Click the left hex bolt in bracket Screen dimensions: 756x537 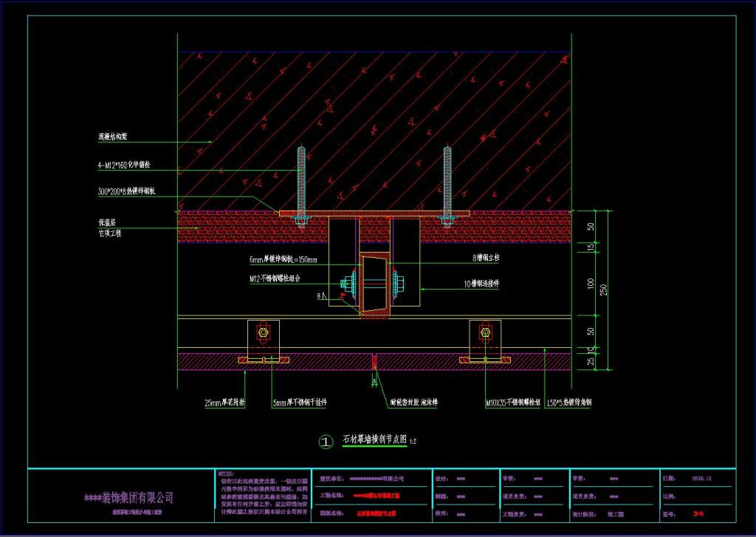(x=263, y=332)
